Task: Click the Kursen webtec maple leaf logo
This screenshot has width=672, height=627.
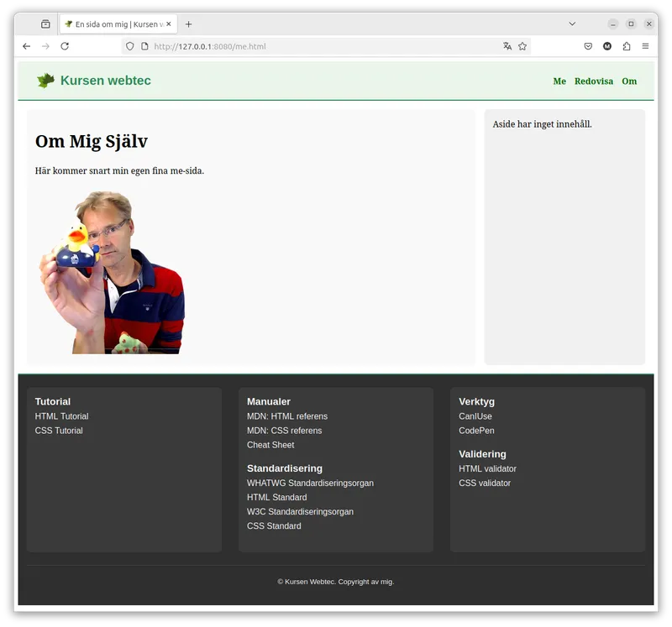Action: tap(45, 81)
